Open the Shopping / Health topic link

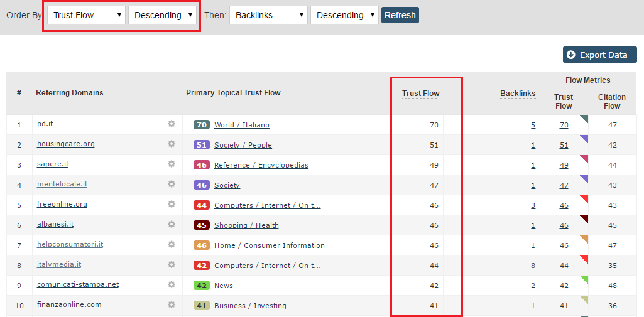click(x=246, y=225)
